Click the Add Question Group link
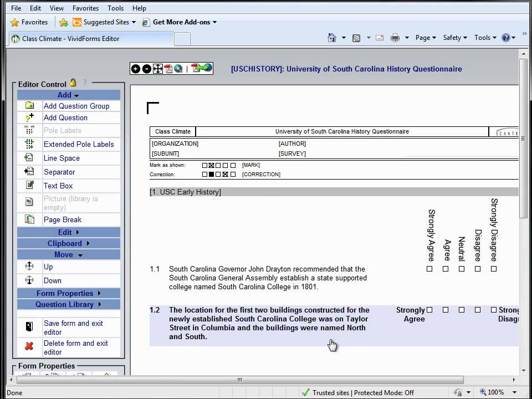The image size is (532, 399). (x=76, y=106)
